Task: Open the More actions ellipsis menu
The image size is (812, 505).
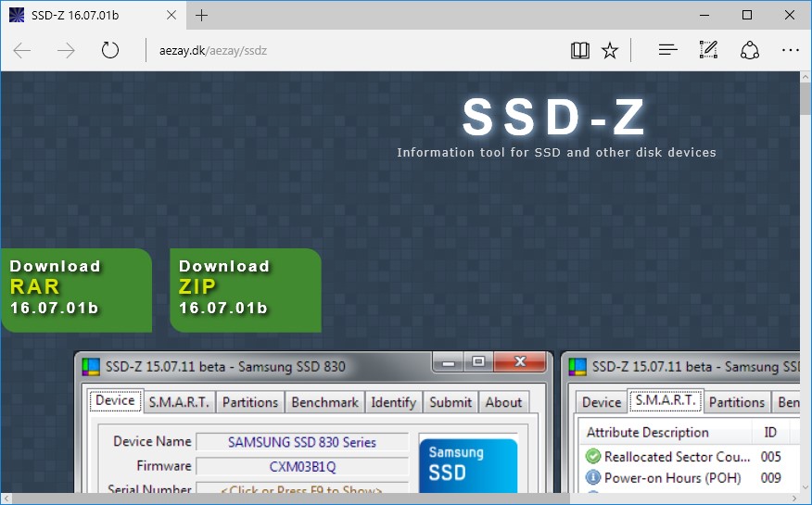Action: (790, 50)
